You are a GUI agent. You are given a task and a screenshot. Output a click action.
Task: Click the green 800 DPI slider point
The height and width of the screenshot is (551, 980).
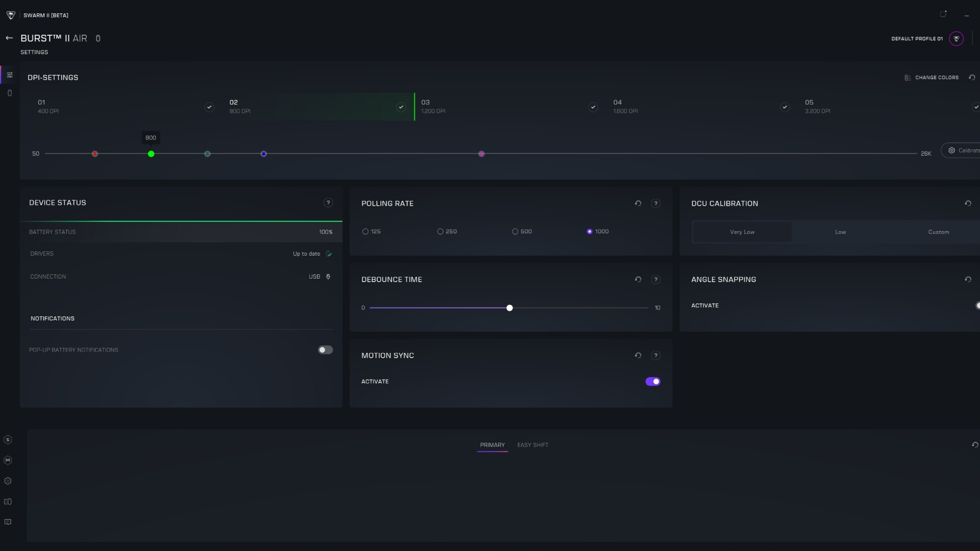(x=151, y=154)
